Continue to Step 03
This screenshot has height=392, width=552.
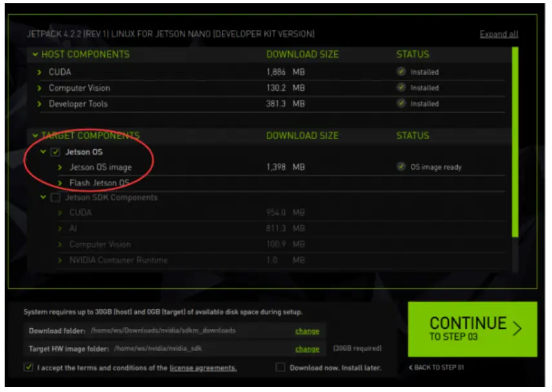pyautogui.click(x=473, y=329)
